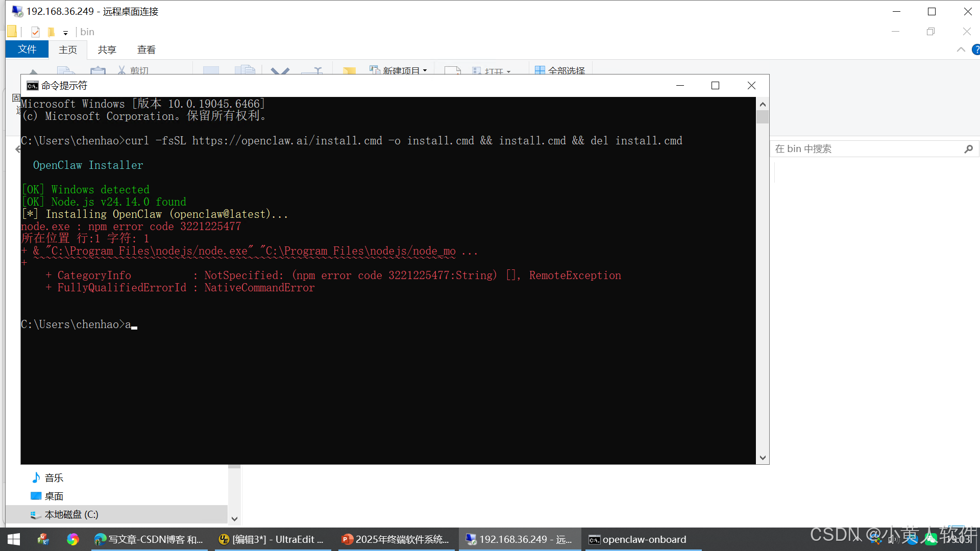Switch to the 共享 ribbon tab
This screenshot has width=980, height=551.
[x=107, y=49]
